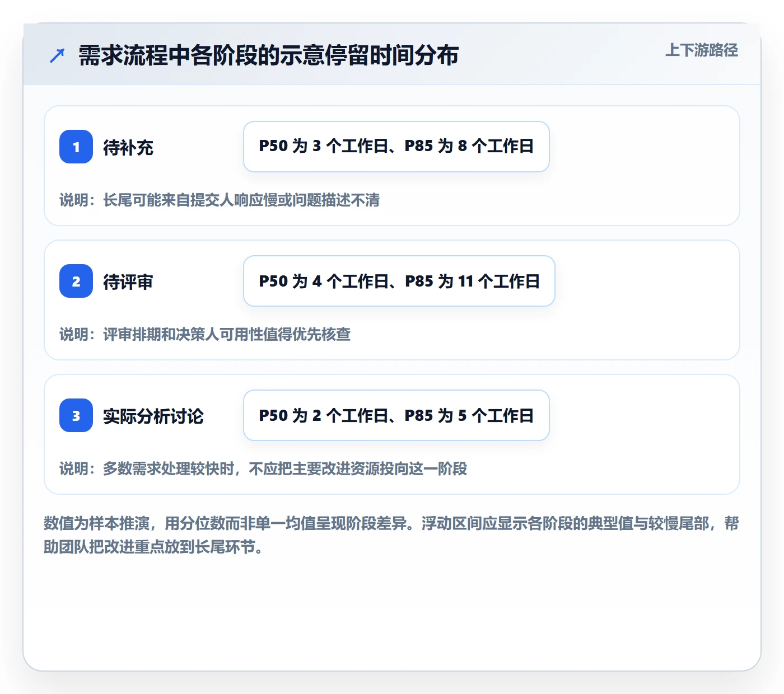784x694 pixels.
Task: Click the P50 为 2 个工作日 value pill
Action: click(396, 415)
